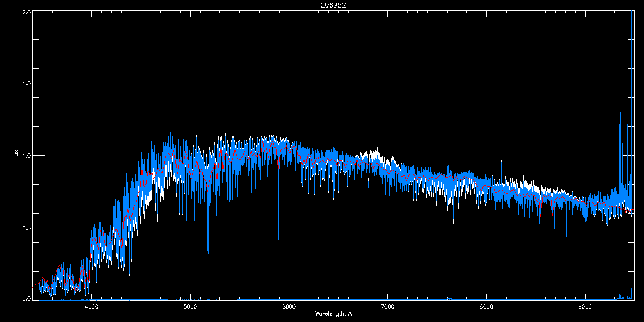Click the 7000 x-axis tick label
Viewport: 644px width, 322px height.
387,307
